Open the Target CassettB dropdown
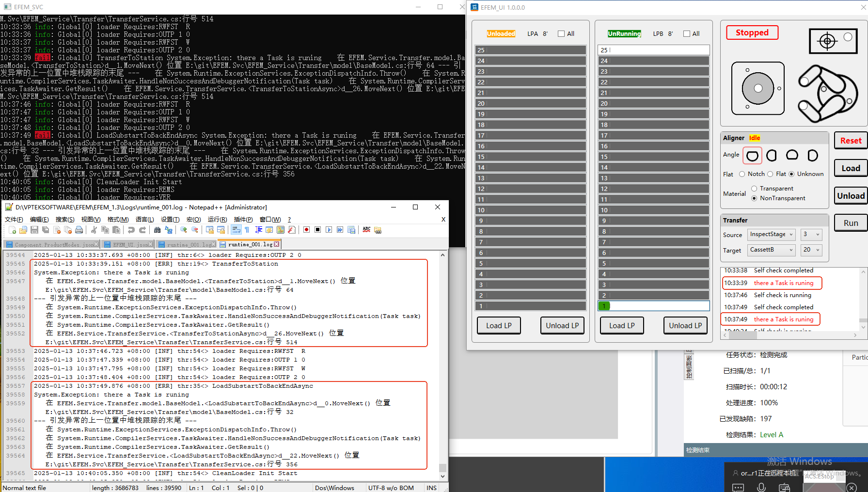 pyautogui.click(x=771, y=250)
